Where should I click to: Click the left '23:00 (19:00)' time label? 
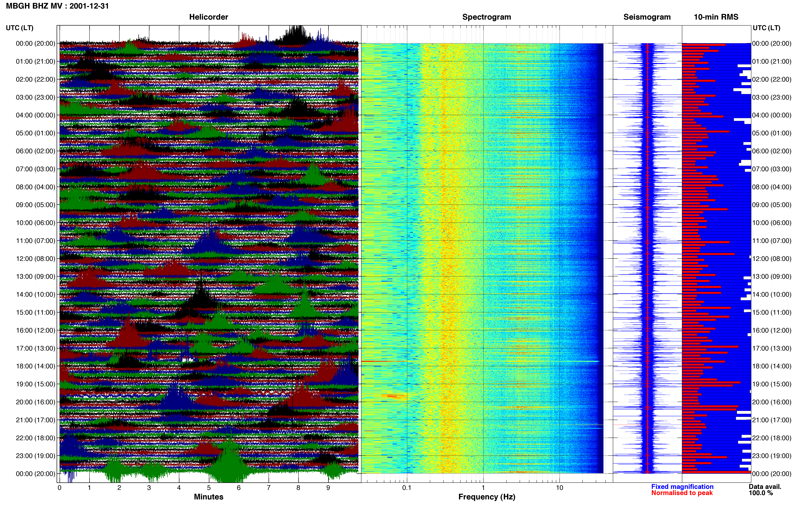(x=36, y=456)
